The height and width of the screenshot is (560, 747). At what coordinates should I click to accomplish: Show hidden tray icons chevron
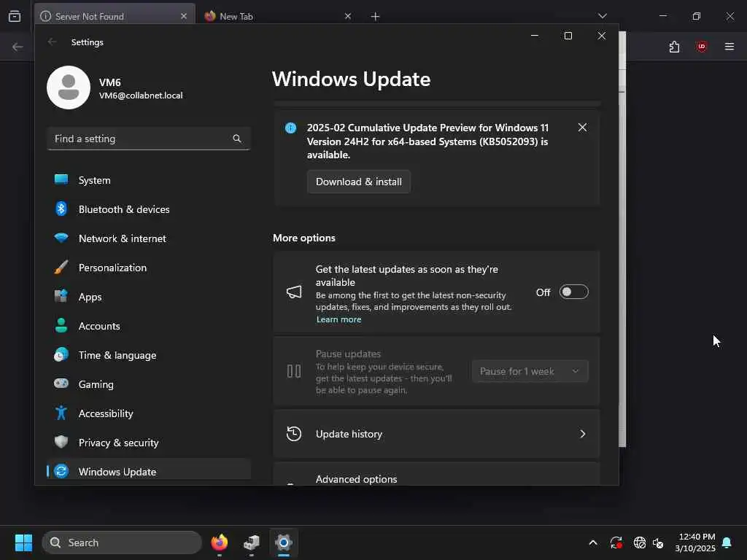(593, 542)
